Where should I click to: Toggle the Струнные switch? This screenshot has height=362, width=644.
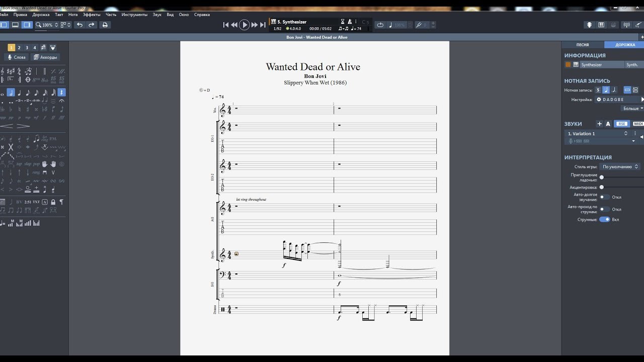tap(604, 219)
